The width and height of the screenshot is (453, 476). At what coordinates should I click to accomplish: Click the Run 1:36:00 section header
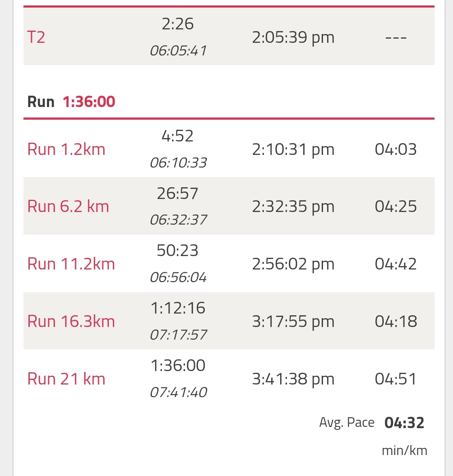(71, 102)
